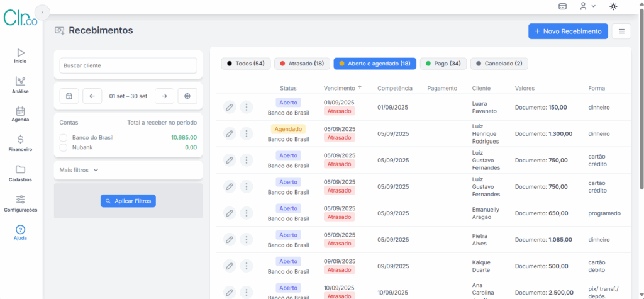Expand the Mais filtros section

(x=79, y=170)
